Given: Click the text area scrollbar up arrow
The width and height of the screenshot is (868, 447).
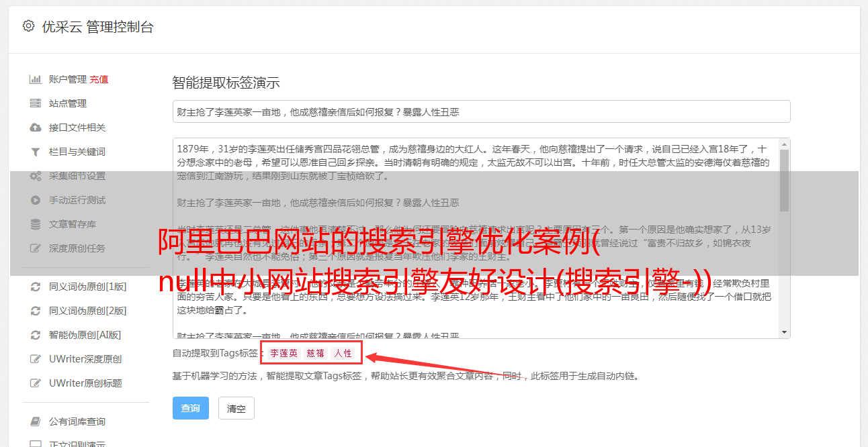Looking at the screenshot, I should tap(785, 144).
